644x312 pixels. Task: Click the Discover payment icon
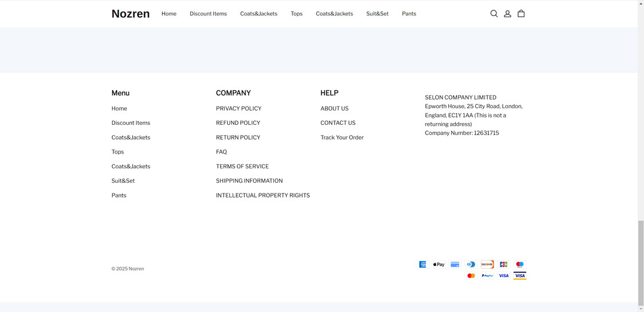coord(487,264)
